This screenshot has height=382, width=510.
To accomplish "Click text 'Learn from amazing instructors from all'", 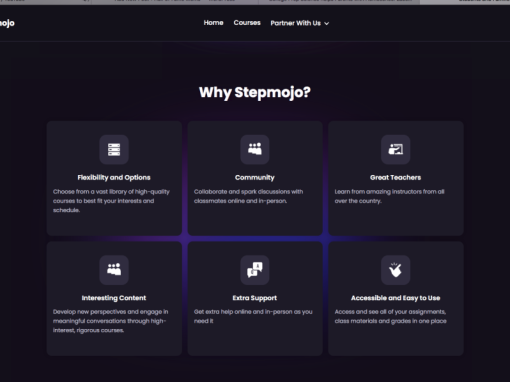I will (x=389, y=192).
